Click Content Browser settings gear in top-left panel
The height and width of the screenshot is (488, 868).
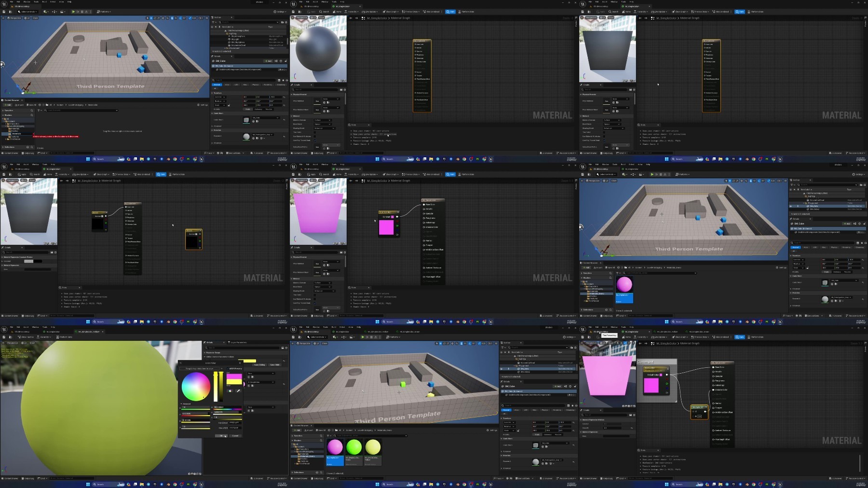point(203,105)
